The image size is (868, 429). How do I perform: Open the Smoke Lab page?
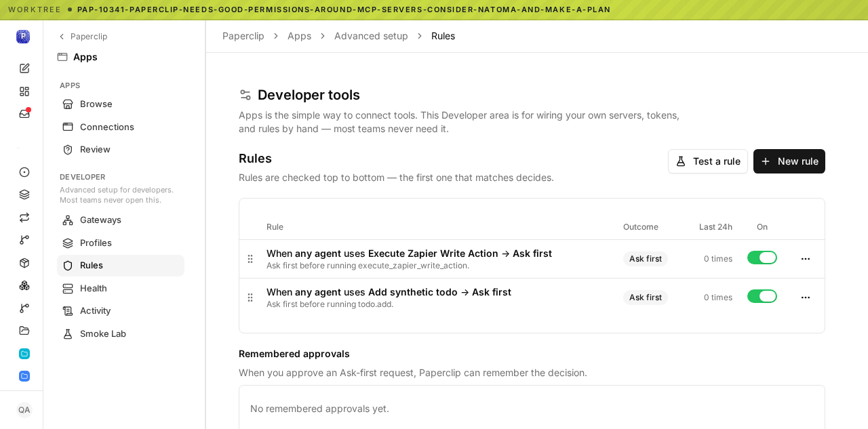coord(121,333)
